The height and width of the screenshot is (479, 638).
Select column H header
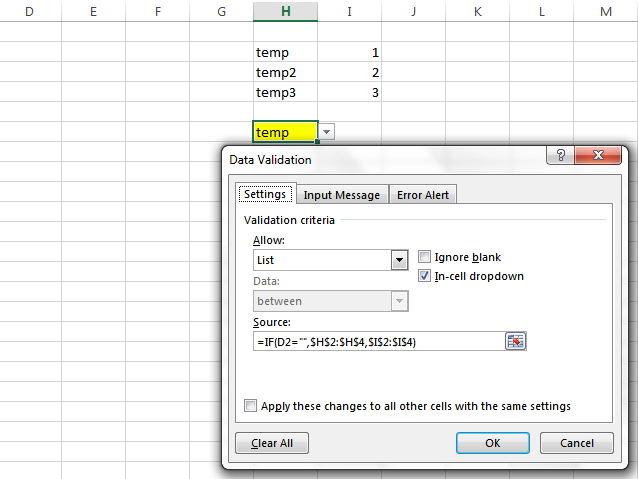[x=286, y=11]
